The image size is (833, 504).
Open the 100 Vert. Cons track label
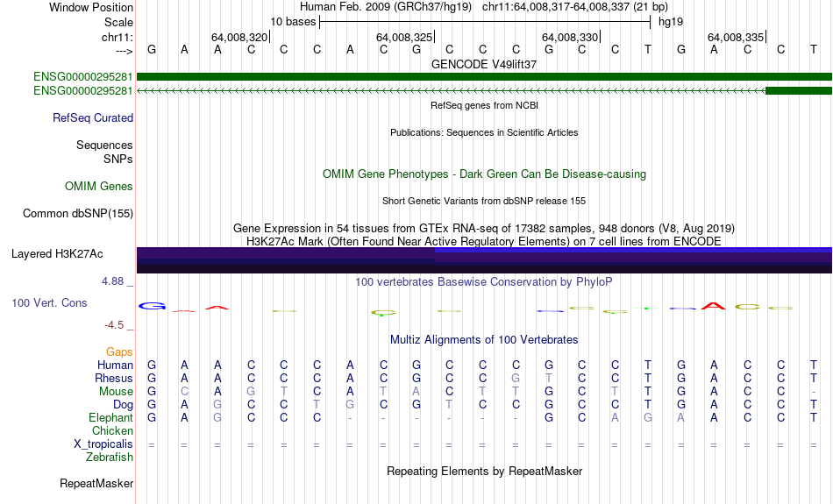49,302
